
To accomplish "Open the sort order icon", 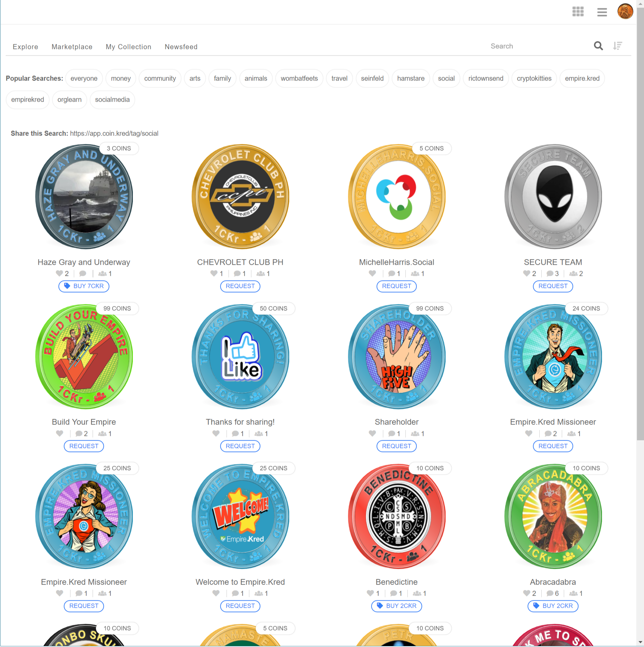I will pyautogui.click(x=617, y=46).
